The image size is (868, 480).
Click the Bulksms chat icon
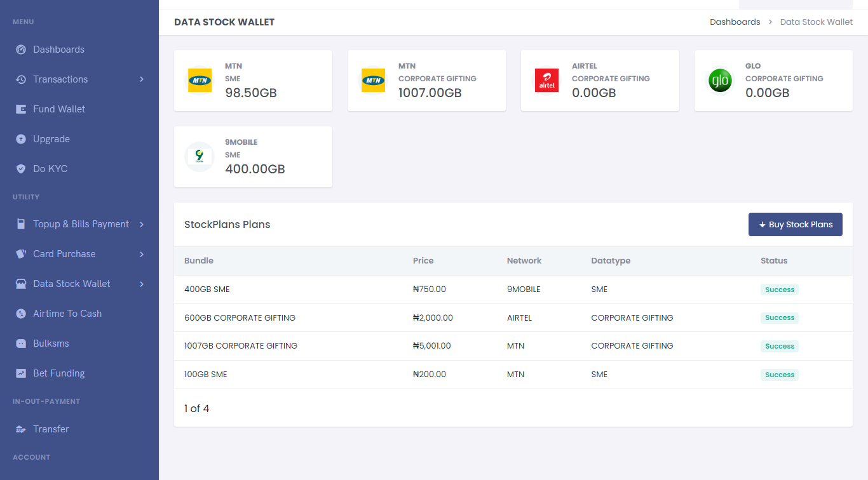click(x=21, y=343)
